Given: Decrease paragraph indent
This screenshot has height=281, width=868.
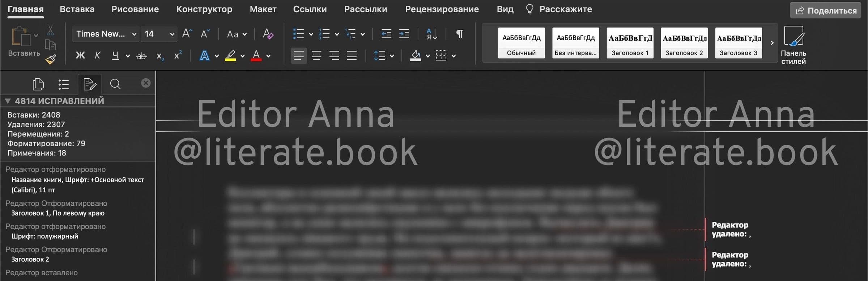Looking at the screenshot, I should click(x=386, y=34).
